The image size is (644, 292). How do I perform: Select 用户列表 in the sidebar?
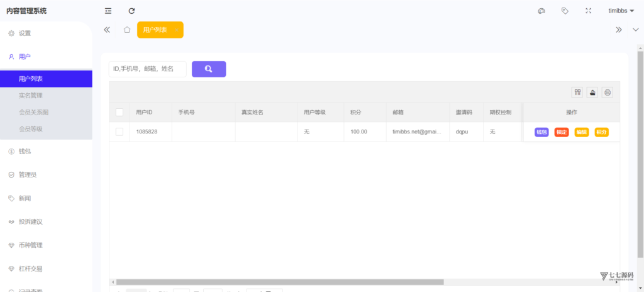tap(46, 79)
